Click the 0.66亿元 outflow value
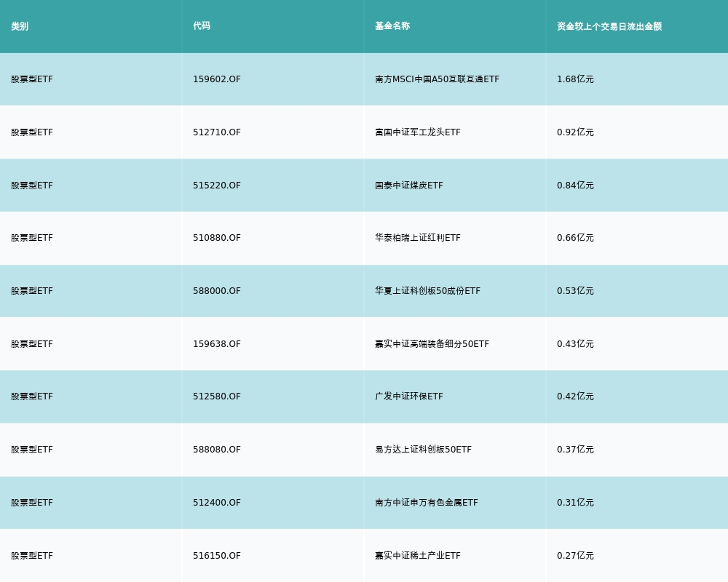728x582 pixels. tap(575, 238)
